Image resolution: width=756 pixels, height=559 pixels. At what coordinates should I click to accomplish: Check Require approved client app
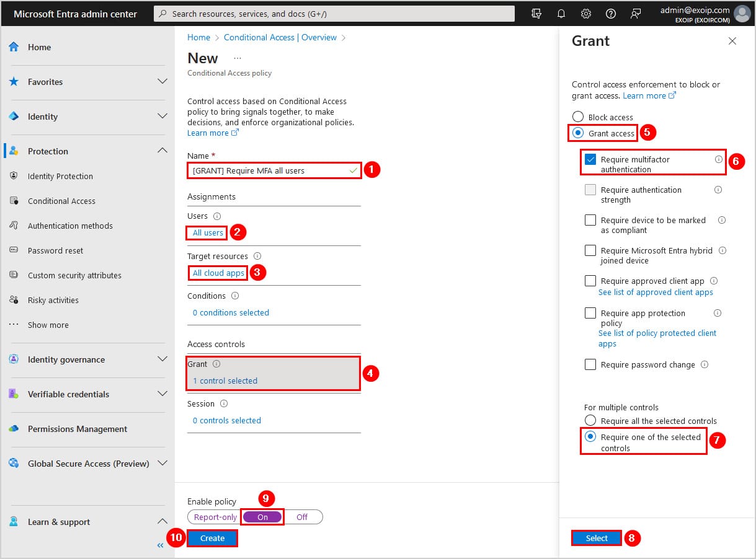tap(590, 281)
